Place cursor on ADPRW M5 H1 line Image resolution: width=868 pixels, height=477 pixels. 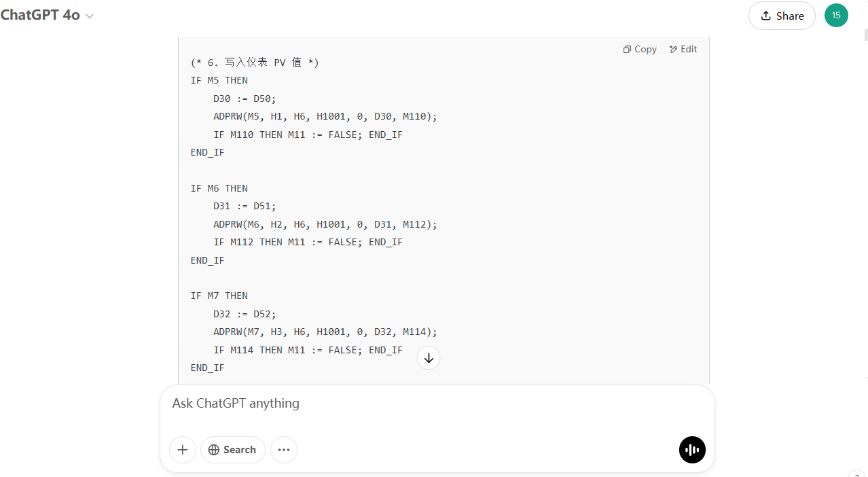coord(325,116)
